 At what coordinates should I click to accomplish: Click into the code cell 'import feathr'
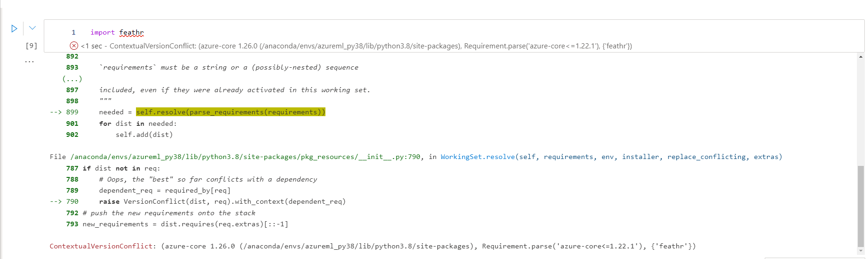[x=117, y=32]
